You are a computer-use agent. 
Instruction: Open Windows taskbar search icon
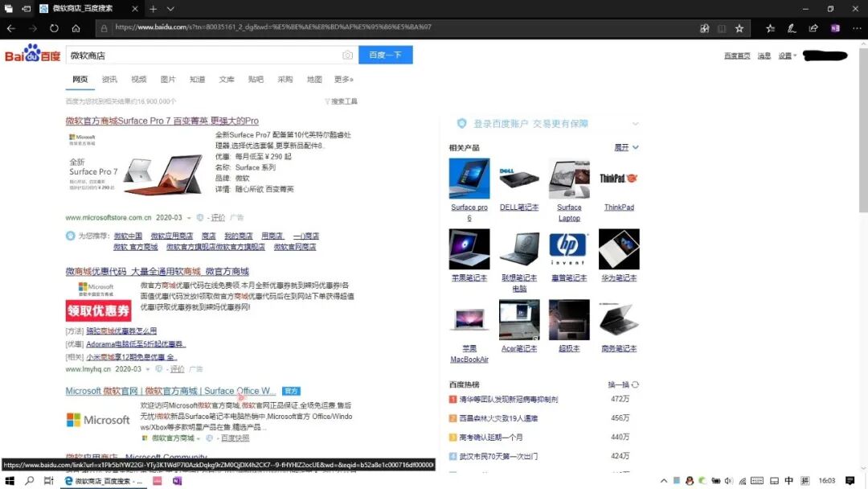[30, 481]
